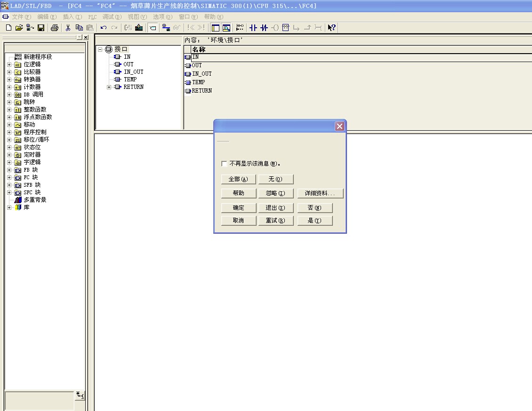The height and width of the screenshot is (411, 532).
Task: Open the 文件(F) menu
Action: pos(21,17)
